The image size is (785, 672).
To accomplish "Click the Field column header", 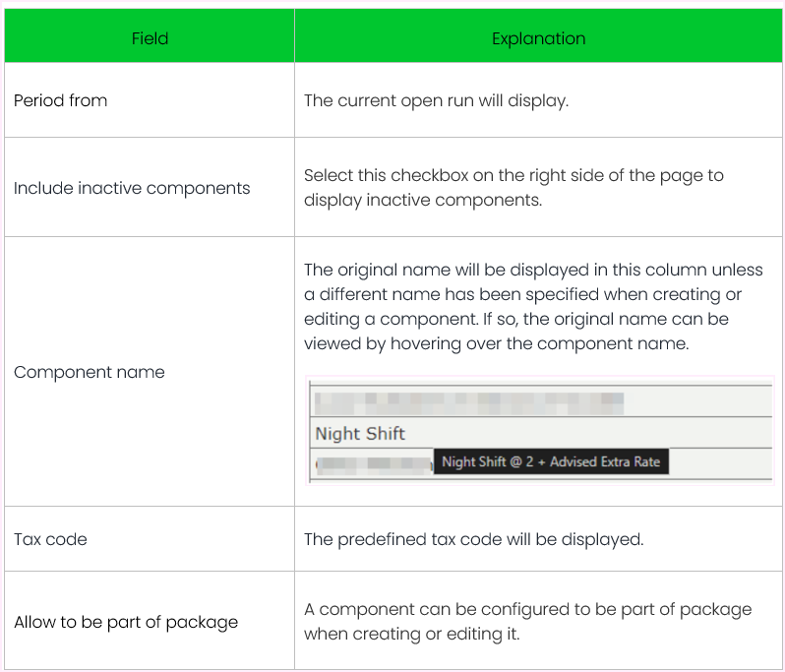I will coord(150,38).
